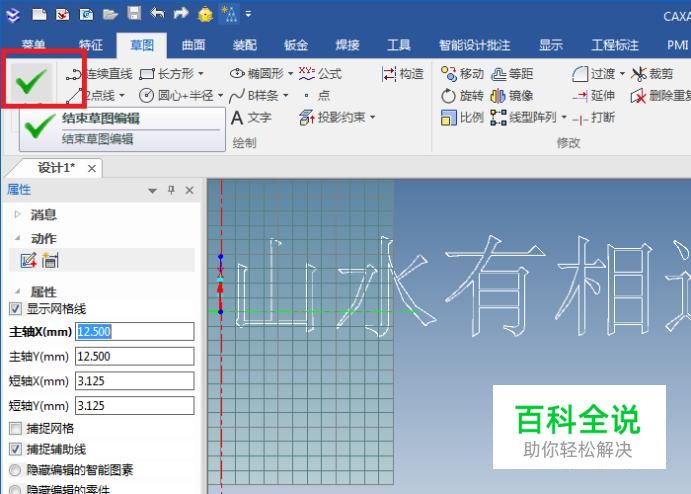The height and width of the screenshot is (494, 691).
Task: Switch to the Surface ribbon tab
Action: (193, 45)
